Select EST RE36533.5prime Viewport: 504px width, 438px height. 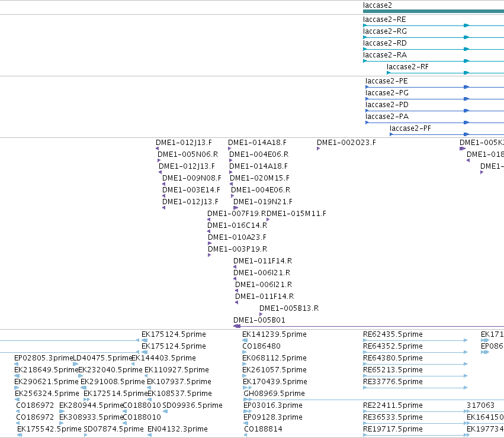point(393,417)
